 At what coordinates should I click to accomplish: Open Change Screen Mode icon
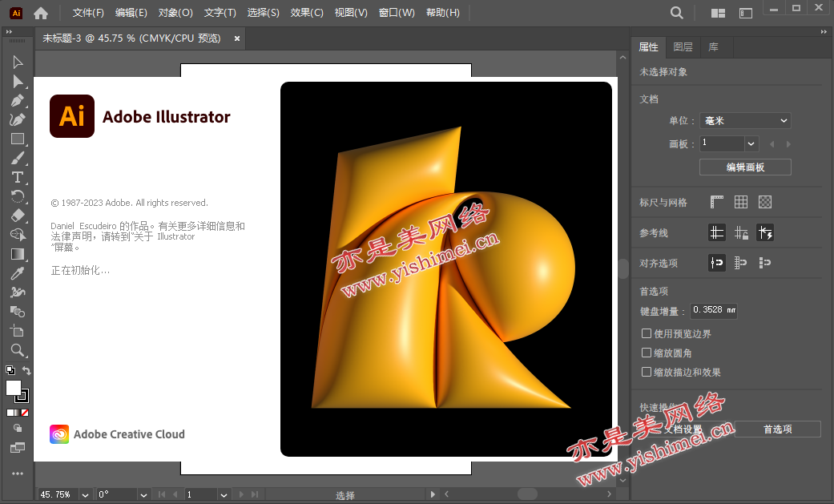pos(18,448)
